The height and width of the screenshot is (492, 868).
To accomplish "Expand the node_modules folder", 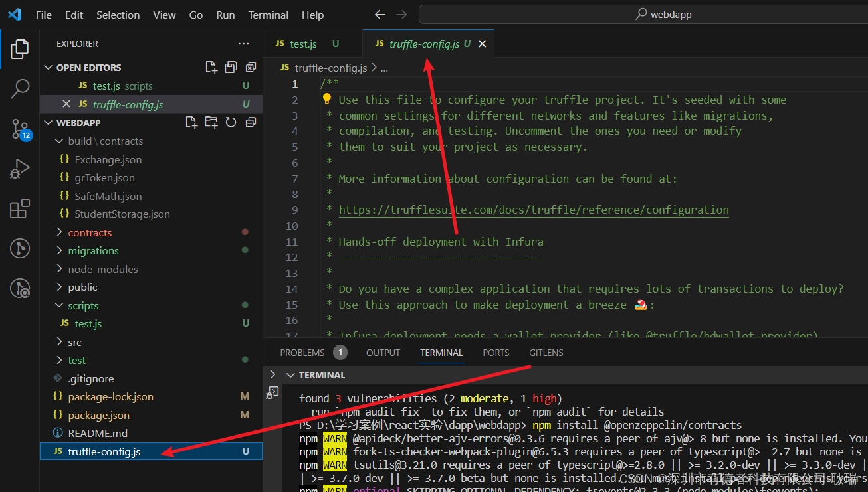I will pos(59,269).
